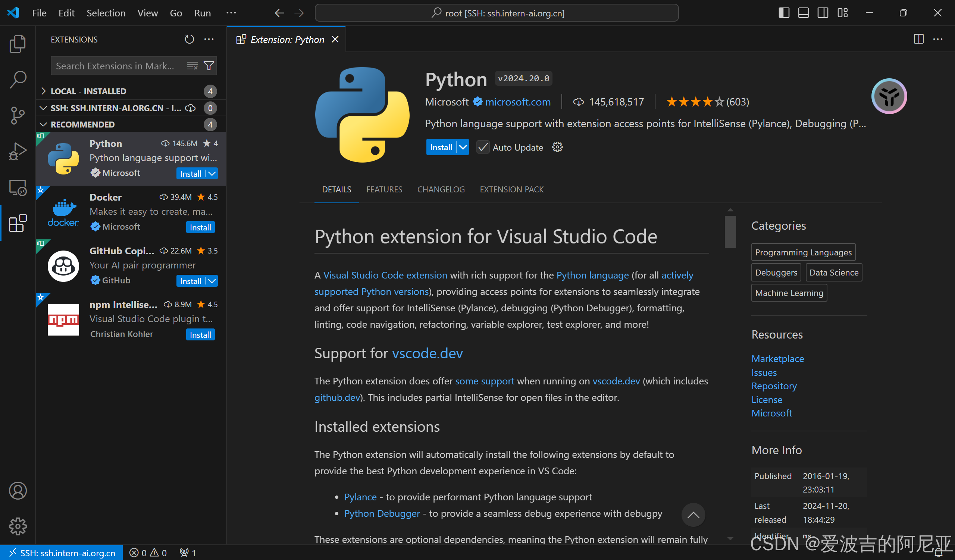Open the Selection menu

tap(106, 13)
